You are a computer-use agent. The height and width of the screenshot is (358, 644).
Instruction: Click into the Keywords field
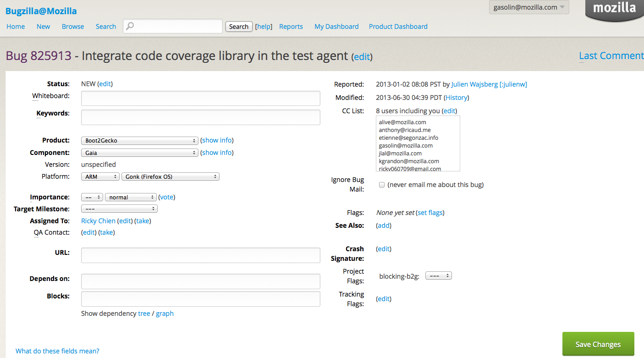point(200,117)
